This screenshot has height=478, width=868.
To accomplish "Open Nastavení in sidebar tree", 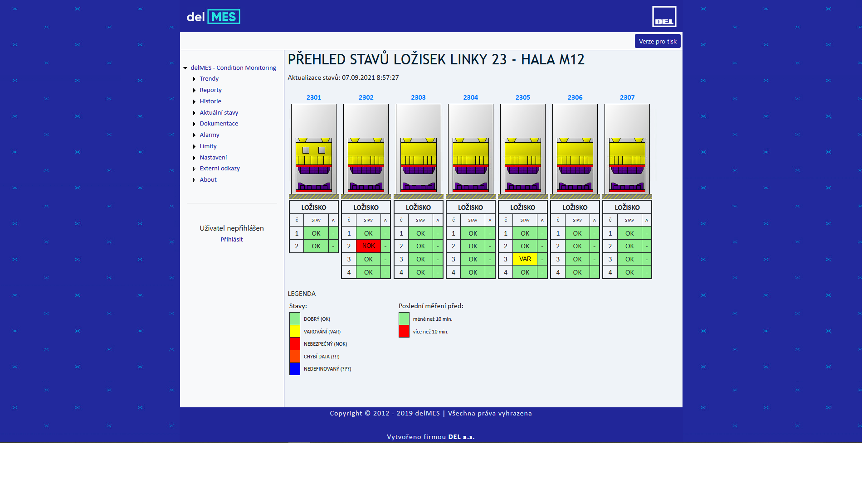I will [213, 158].
